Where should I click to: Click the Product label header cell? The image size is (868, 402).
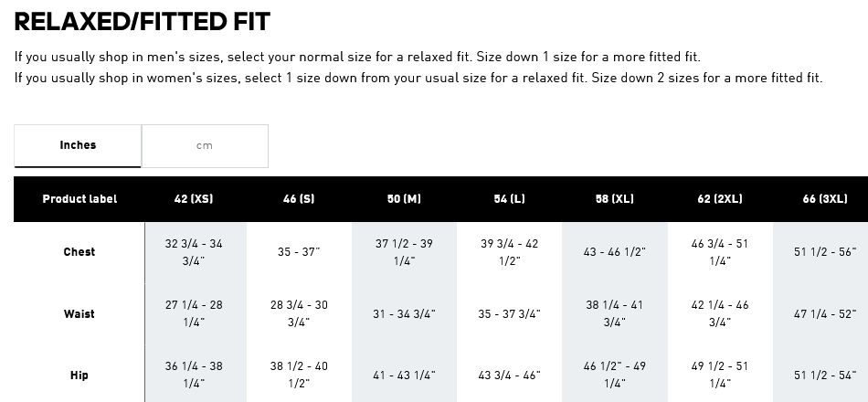point(79,198)
